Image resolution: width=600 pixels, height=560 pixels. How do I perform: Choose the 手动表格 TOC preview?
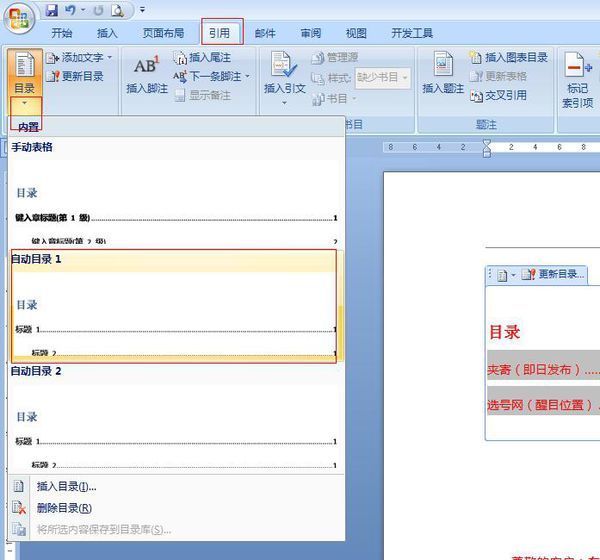tap(176, 191)
